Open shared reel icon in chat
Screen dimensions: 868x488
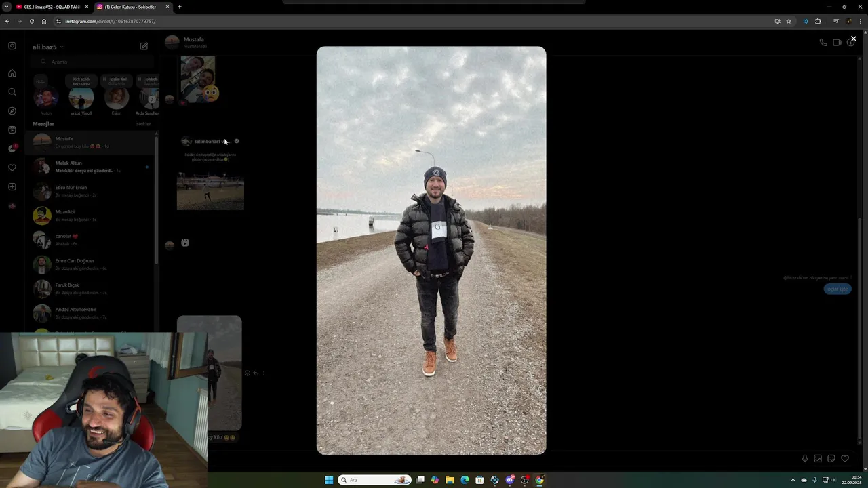click(185, 243)
